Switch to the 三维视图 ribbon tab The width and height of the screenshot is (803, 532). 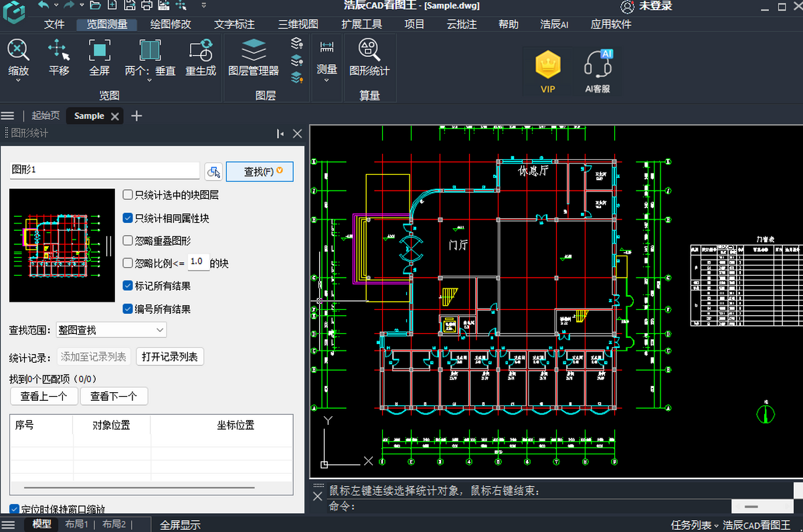tap(298, 24)
